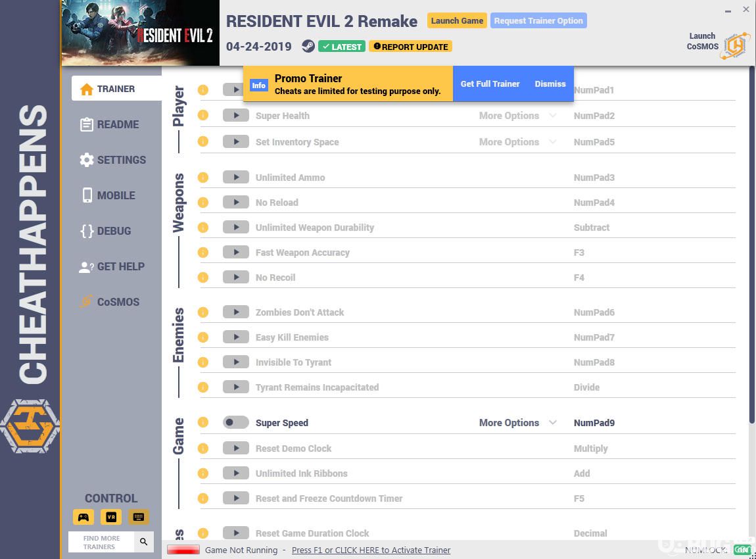Show info for Unlimited Weapon Durability
756x559 pixels.
tap(203, 227)
